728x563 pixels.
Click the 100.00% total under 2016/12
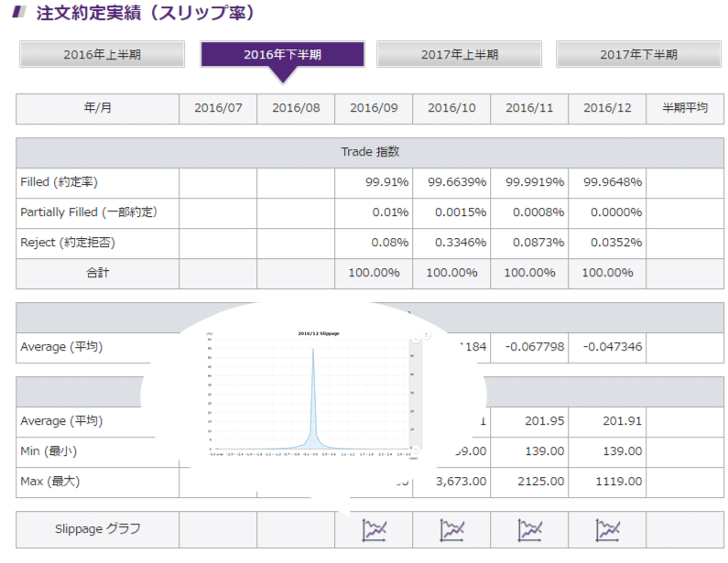tap(608, 273)
